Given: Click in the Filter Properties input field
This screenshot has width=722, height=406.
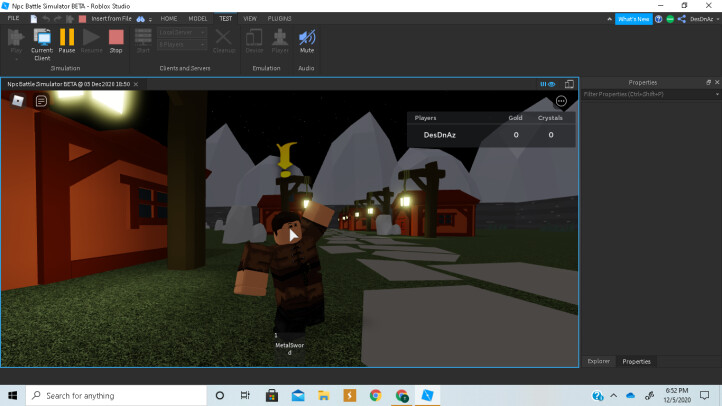Looking at the screenshot, I should [x=646, y=94].
